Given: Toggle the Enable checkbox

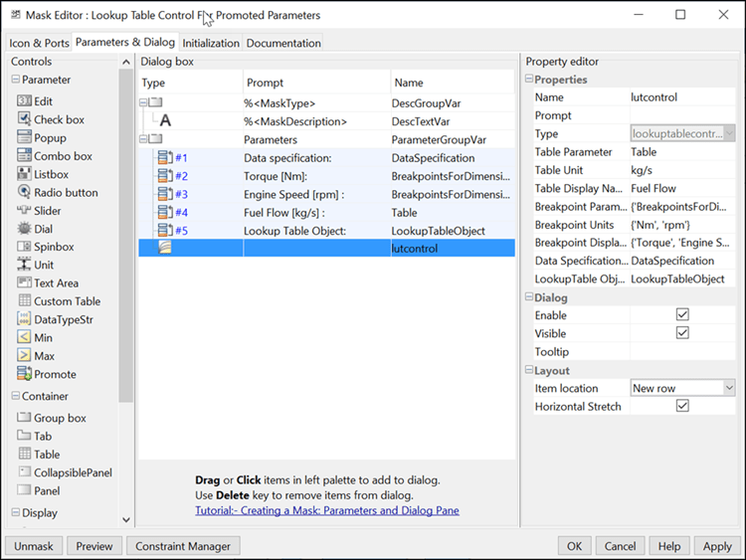Looking at the screenshot, I should tap(682, 314).
